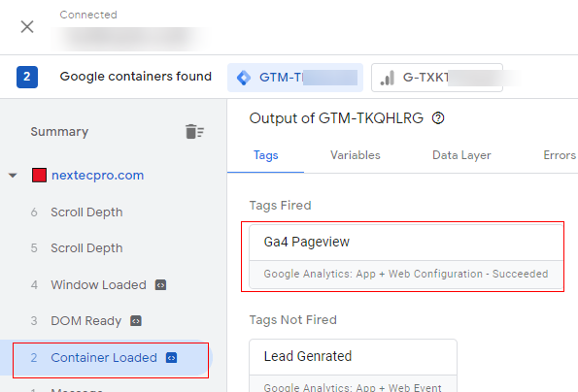Click the Summary item in the sidebar

pyautogui.click(x=59, y=132)
